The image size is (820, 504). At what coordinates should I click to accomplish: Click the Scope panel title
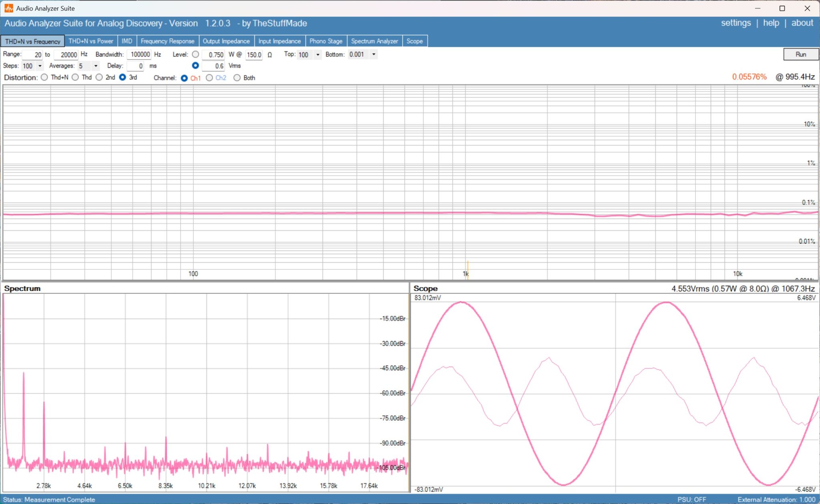coord(425,288)
